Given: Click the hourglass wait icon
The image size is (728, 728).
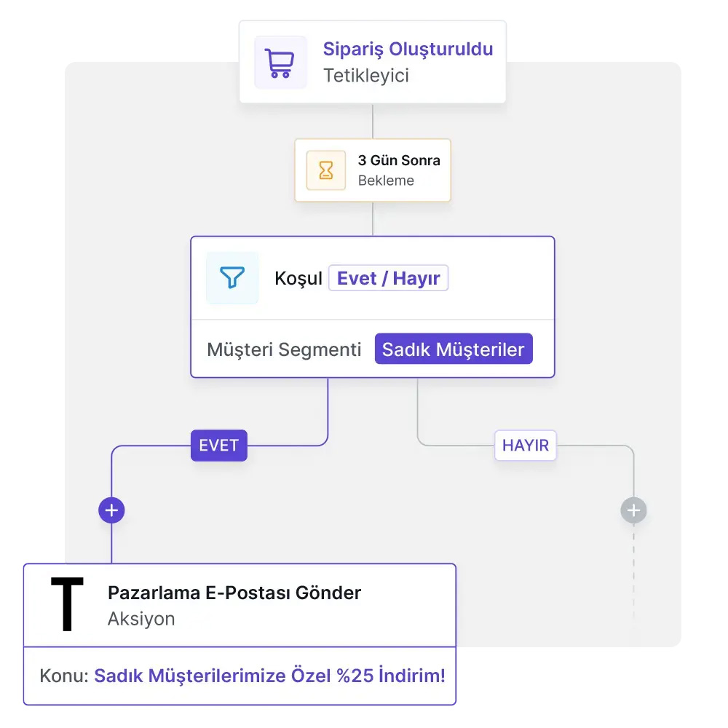Looking at the screenshot, I should click(x=326, y=170).
